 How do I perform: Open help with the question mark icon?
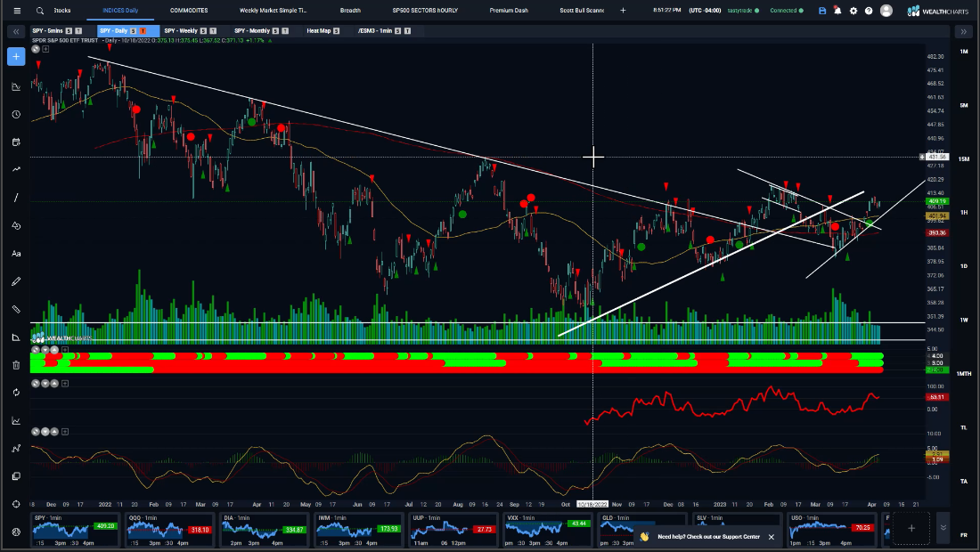point(869,11)
